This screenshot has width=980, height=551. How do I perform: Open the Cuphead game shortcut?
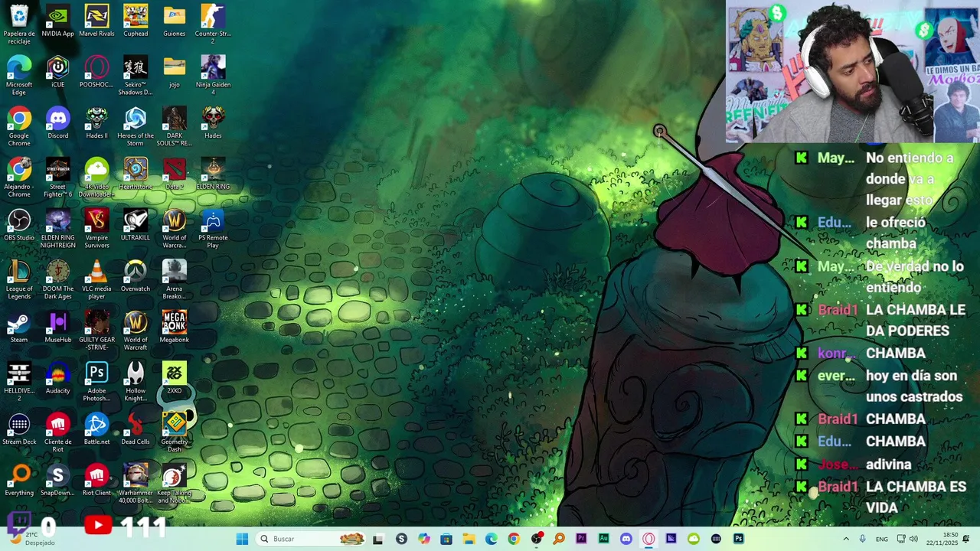coord(136,21)
